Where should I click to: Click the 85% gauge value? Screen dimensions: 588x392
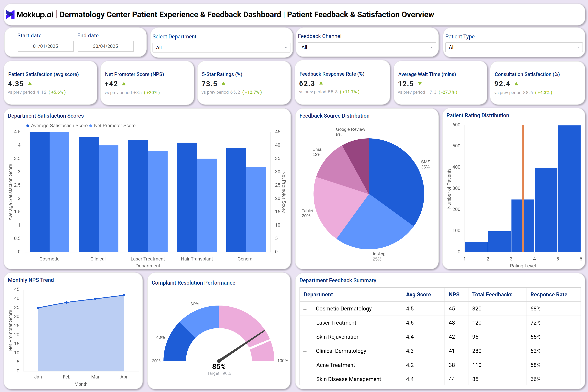click(219, 367)
